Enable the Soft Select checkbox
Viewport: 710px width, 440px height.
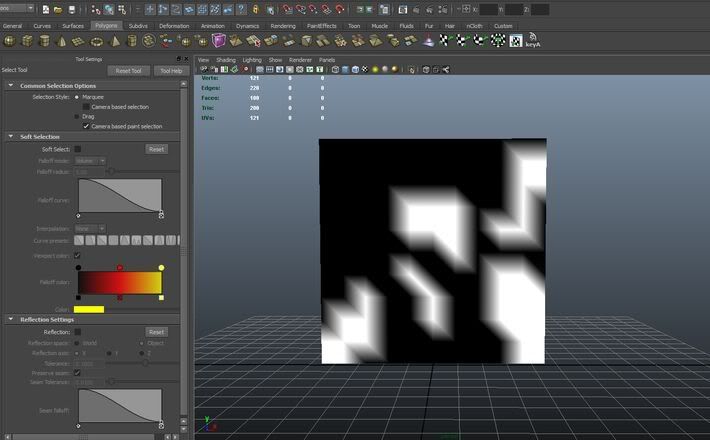tap(78, 149)
